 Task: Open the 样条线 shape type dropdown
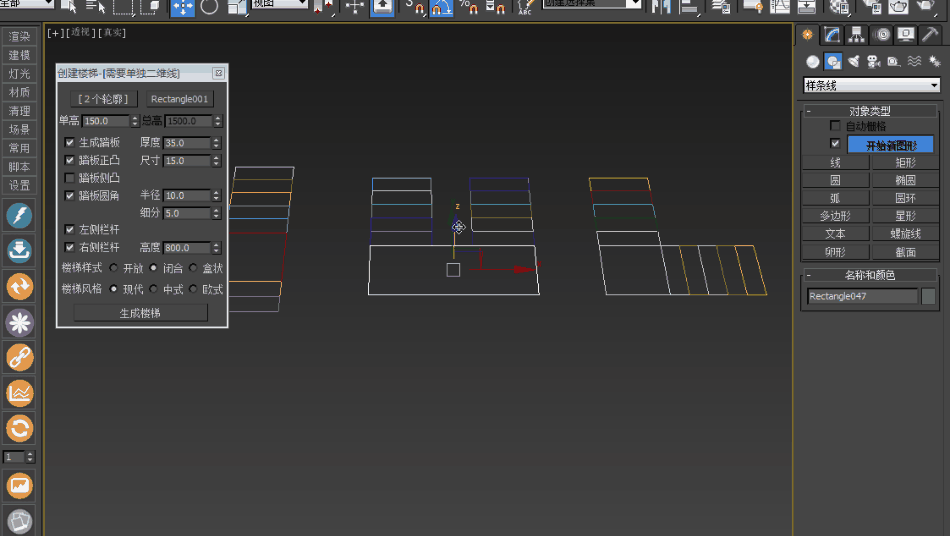coord(872,86)
